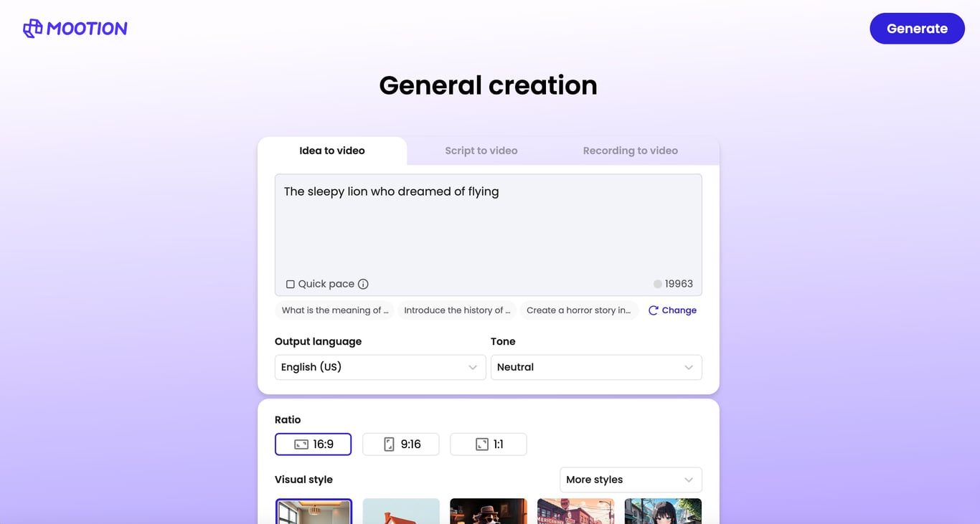
Task: Select the 9:16 aspect ratio option
Action: [x=401, y=444]
